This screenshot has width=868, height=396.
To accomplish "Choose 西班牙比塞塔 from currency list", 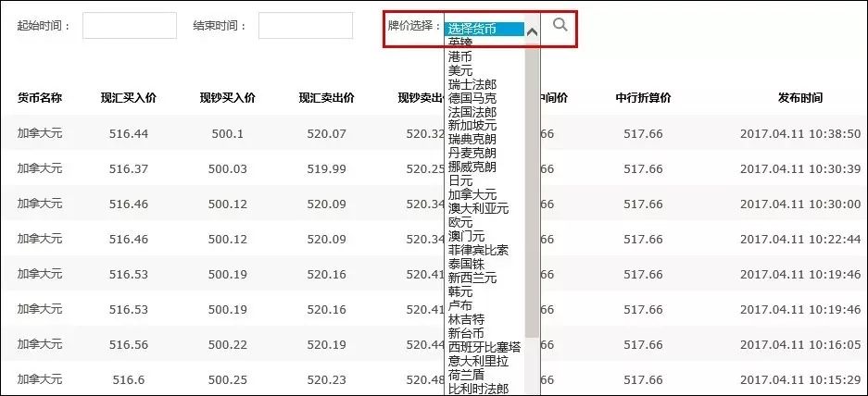I will (x=484, y=347).
